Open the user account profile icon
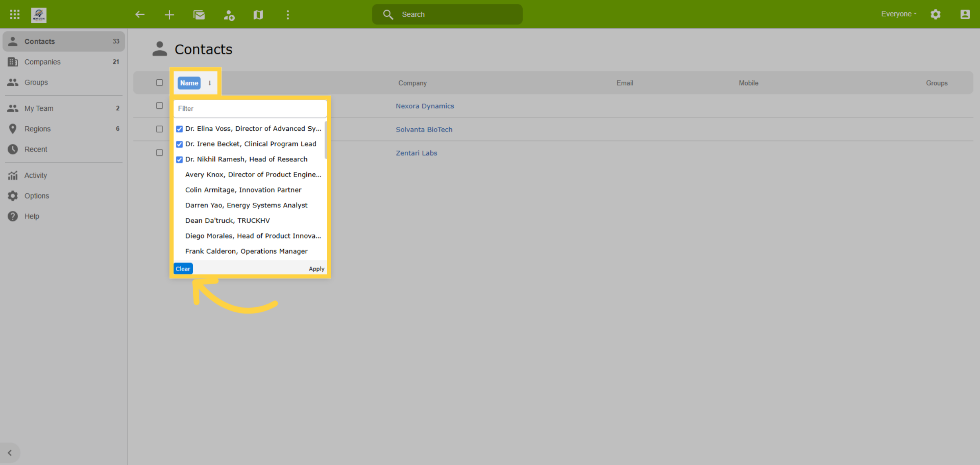Image resolution: width=980 pixels, height=465 pixels. pyautogui.click(x=965, y=14)
